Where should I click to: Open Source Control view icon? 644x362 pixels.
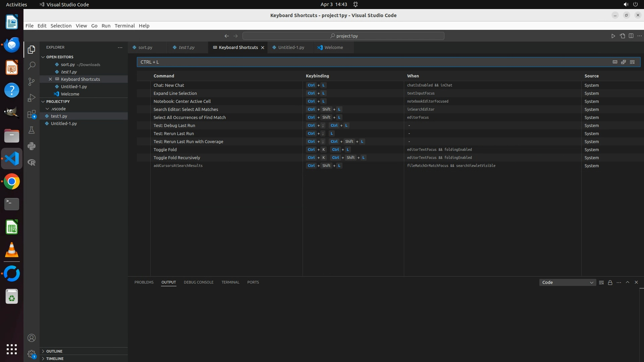click(x=32, y=82)
